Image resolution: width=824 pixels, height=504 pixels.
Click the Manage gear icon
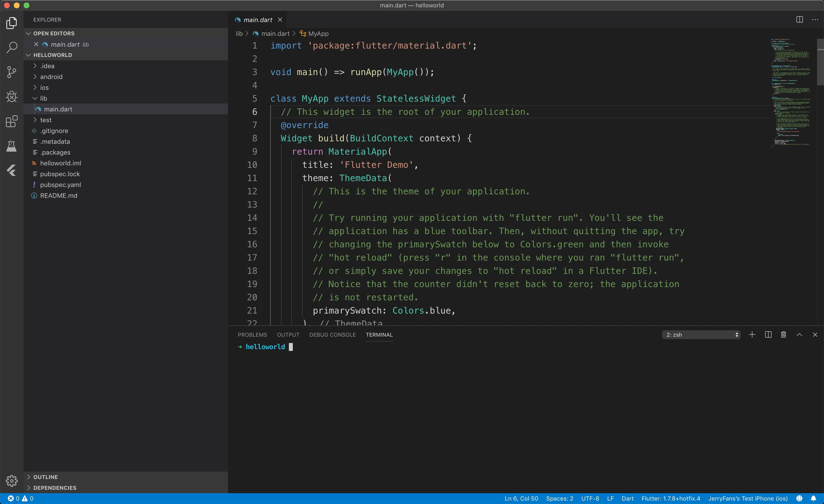[12, 481]
